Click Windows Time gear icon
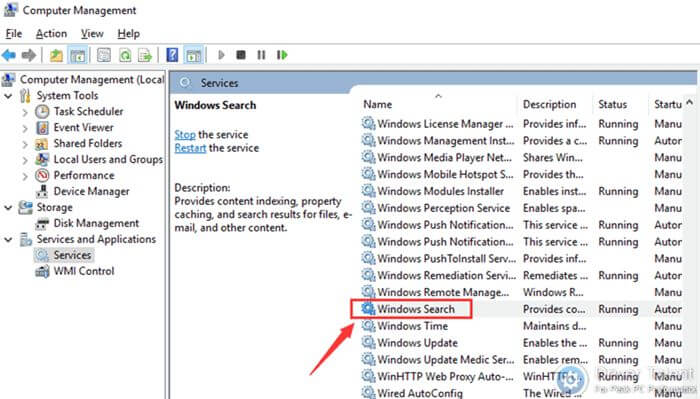Viewport: 700px width, 399px height. click(368, 325)
